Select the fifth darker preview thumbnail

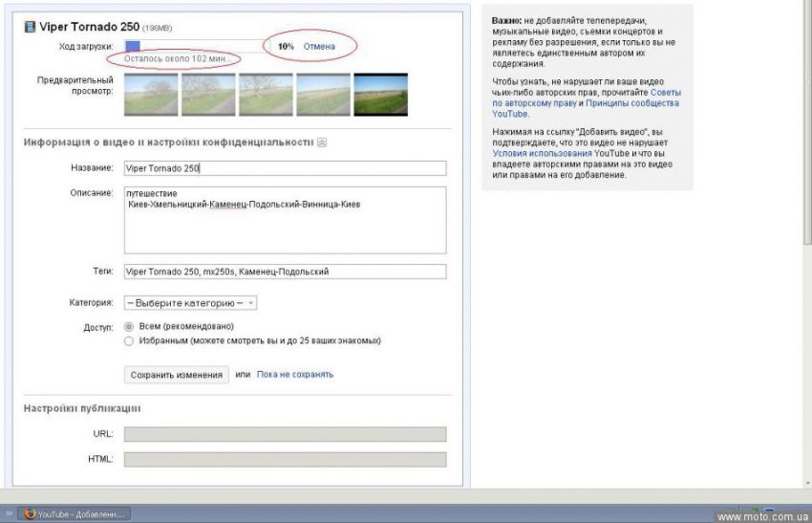click(380, 95)
